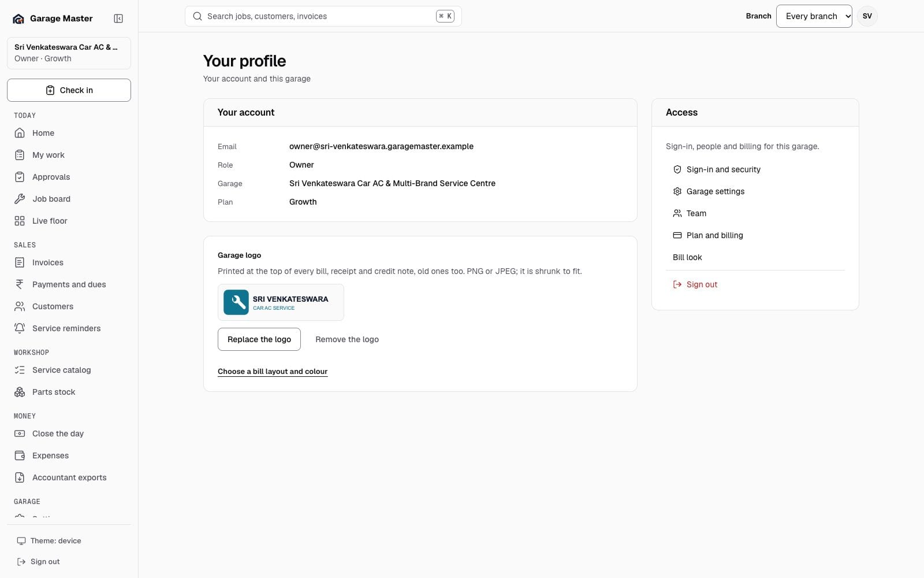Click the owner email address text

[381, 146]
